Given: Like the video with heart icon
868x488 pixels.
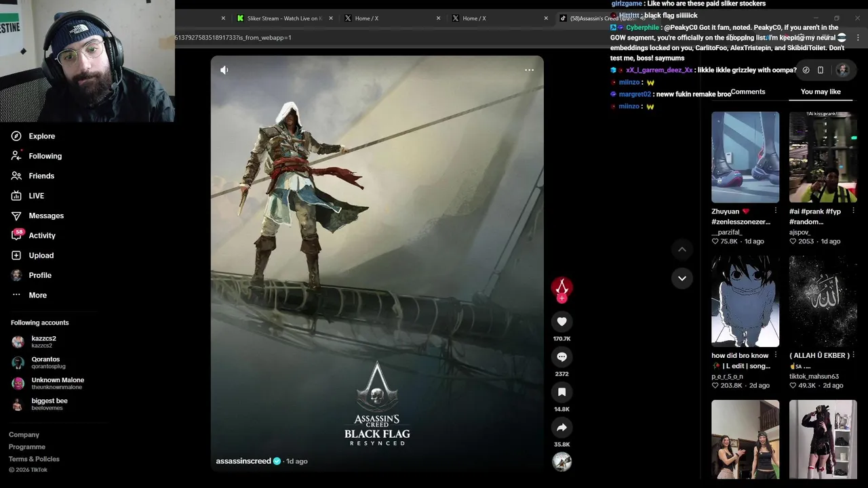Looking at the screenshot, I should 561,321.
